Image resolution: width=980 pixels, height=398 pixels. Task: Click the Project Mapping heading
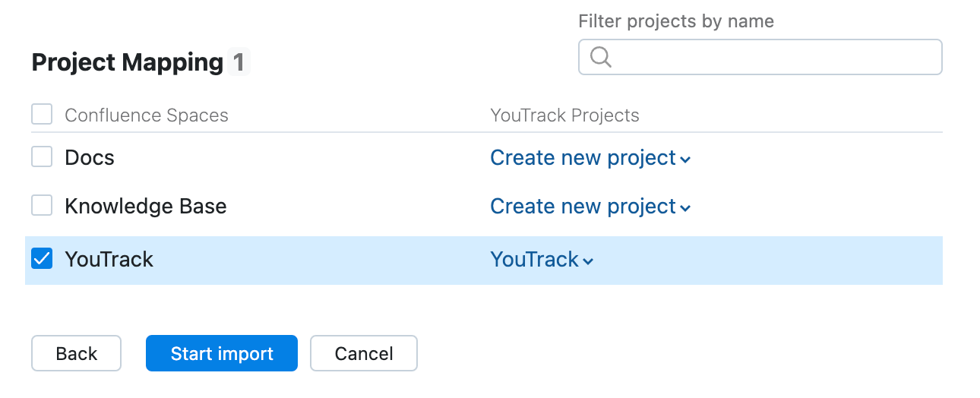point(127,62)
